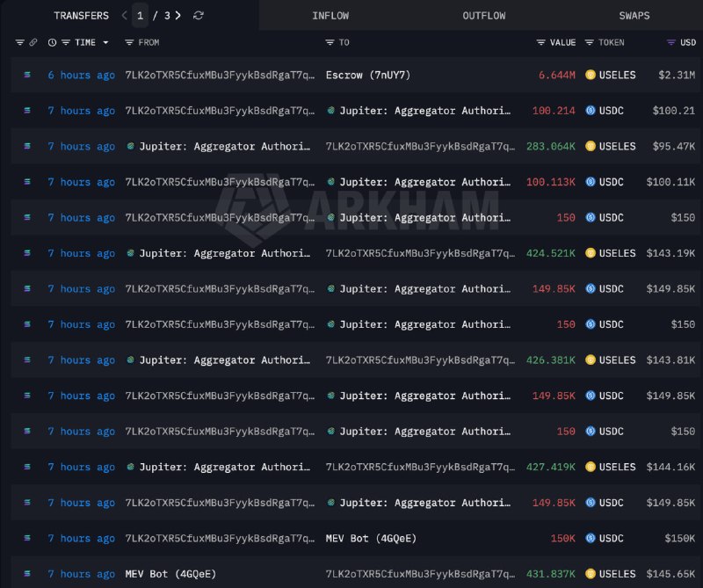Go to previous transfers page arrow
Screen dimensions: 703x588
[x=124, y=16]
